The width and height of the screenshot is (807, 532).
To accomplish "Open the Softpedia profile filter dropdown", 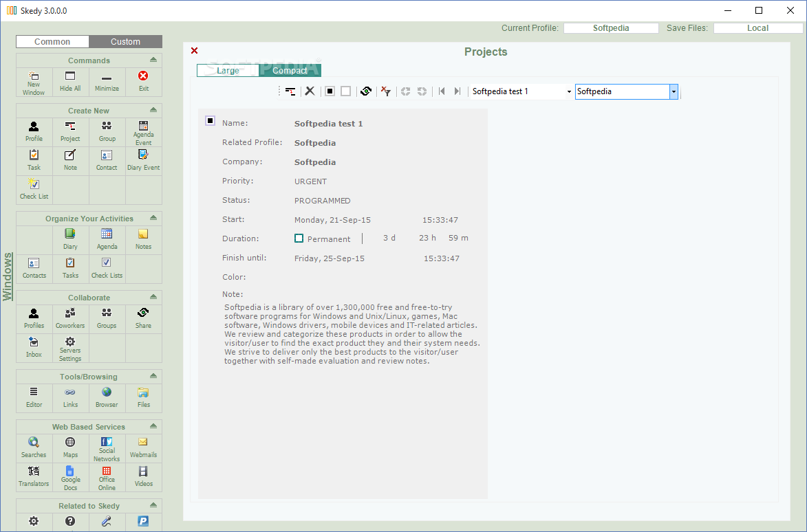I will (673, 91).
